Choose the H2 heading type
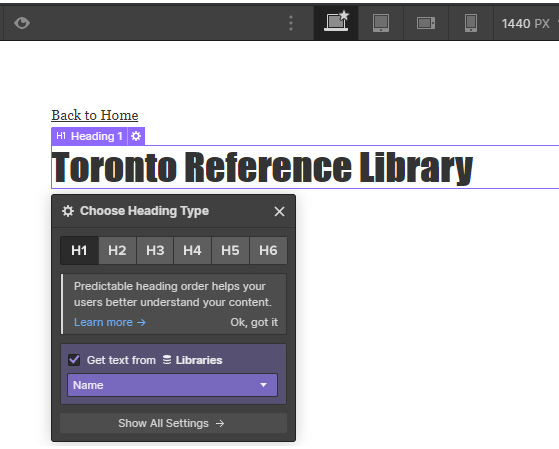559x449 pixels. (117, 250)
